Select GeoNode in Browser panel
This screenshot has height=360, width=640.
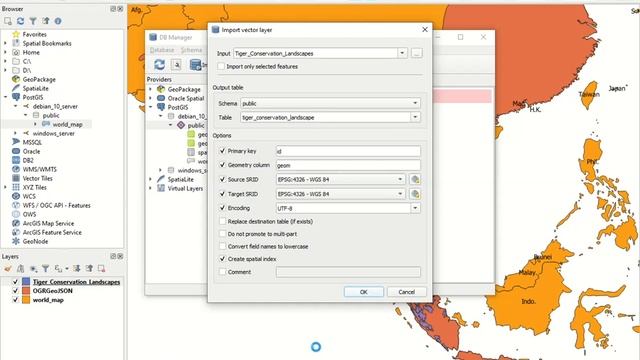tap(35, 241)
